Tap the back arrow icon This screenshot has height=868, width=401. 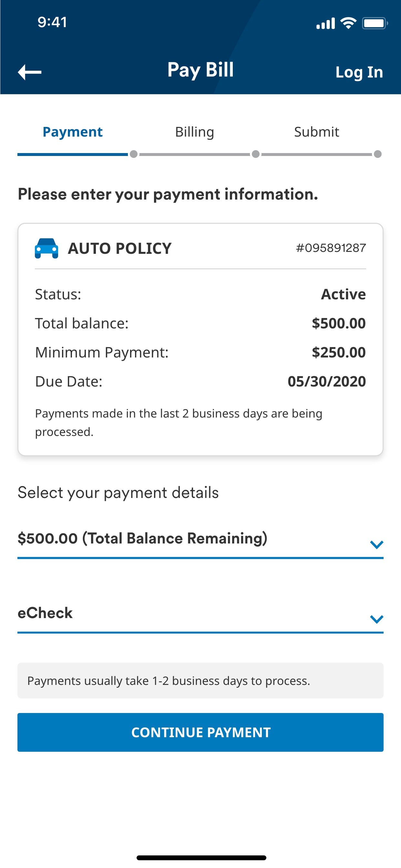tap(30, 72)
